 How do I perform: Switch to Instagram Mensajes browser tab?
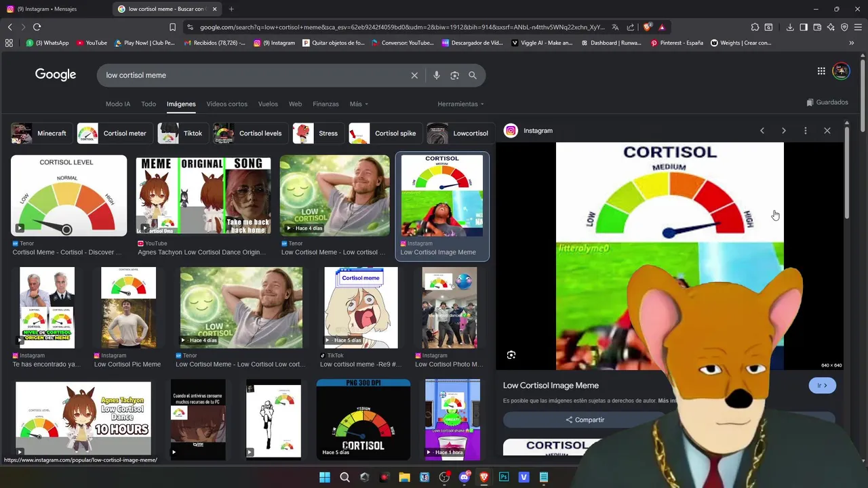54,9
